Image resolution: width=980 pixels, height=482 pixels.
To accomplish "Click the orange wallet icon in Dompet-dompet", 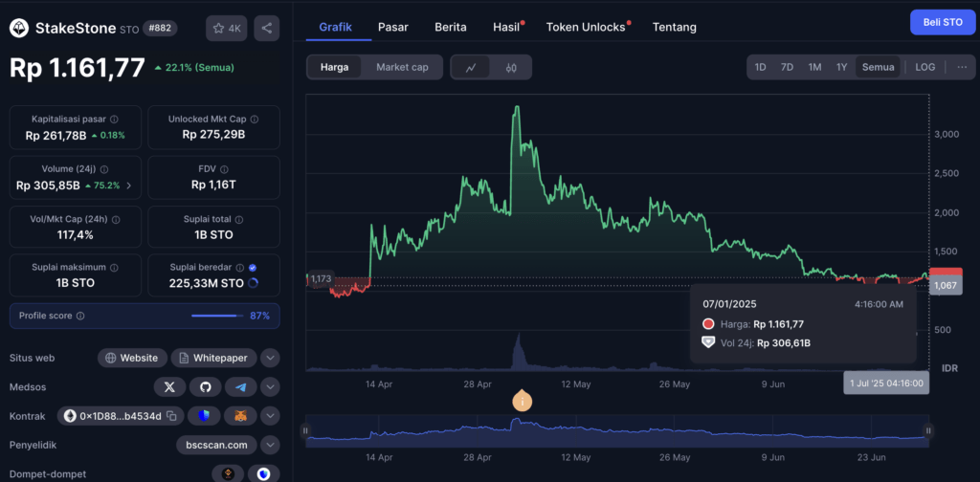I will [228, 474].
